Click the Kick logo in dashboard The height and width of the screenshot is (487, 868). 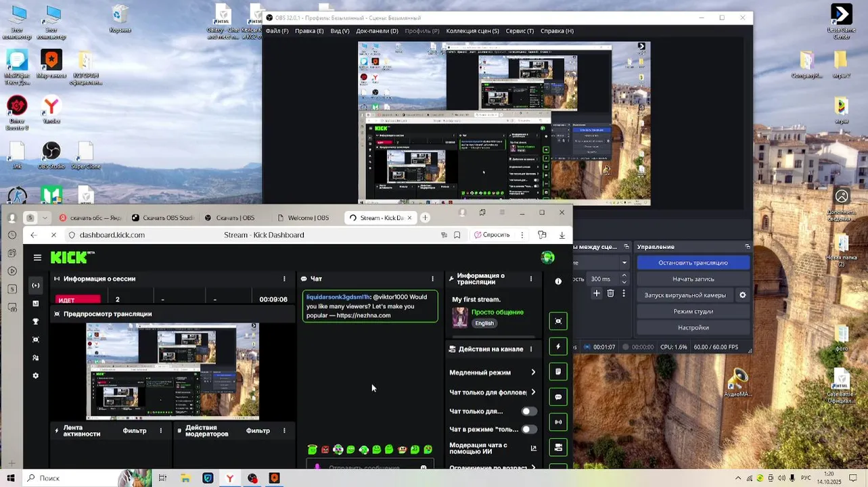[x=72, y=257]
